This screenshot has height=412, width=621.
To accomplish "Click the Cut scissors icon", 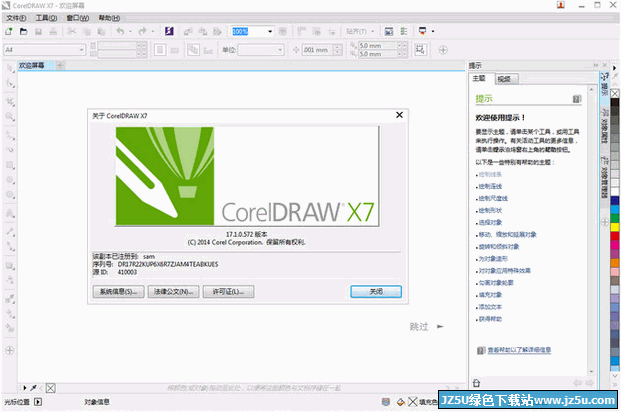I will (x=72, y=31).
